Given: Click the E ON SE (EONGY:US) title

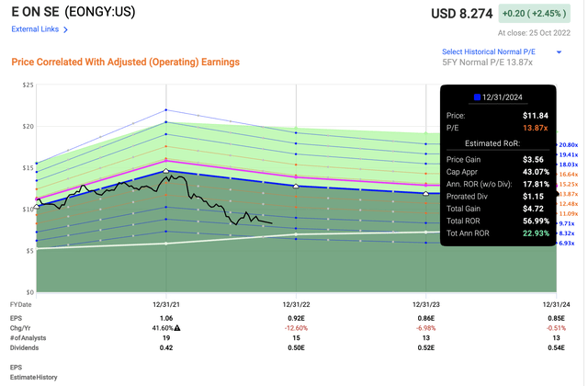Looking at the screenshot, I should coord(73,12).
